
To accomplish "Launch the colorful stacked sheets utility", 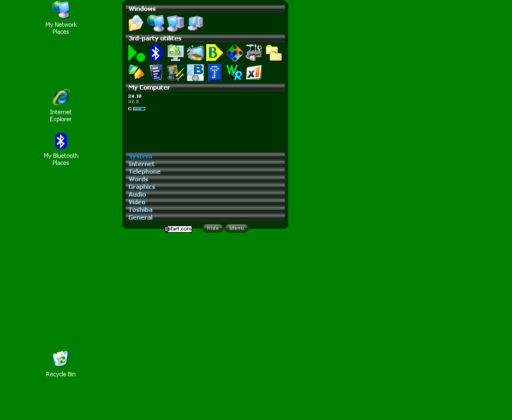I will coord(136,73).
